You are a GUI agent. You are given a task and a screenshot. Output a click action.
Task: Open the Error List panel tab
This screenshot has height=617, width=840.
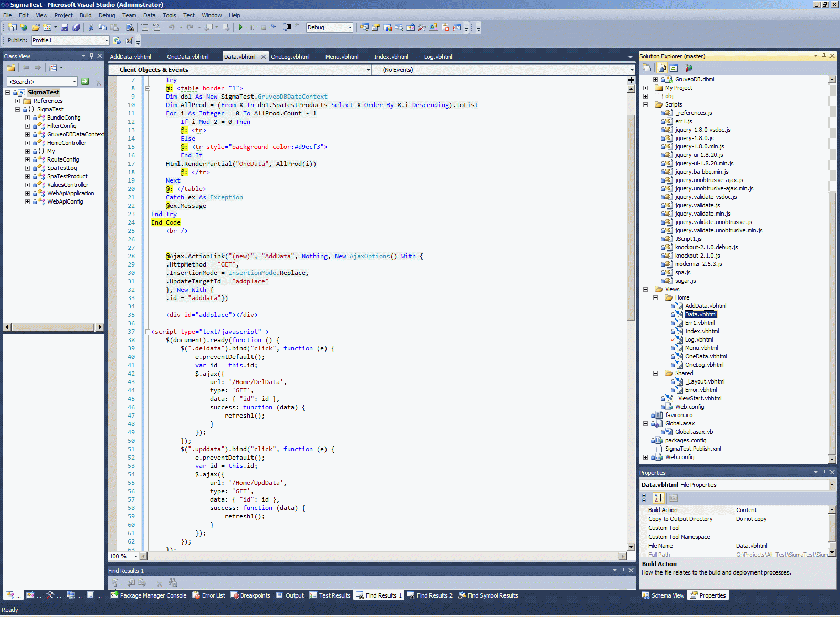pyautogui.click(x=208, y=595)
